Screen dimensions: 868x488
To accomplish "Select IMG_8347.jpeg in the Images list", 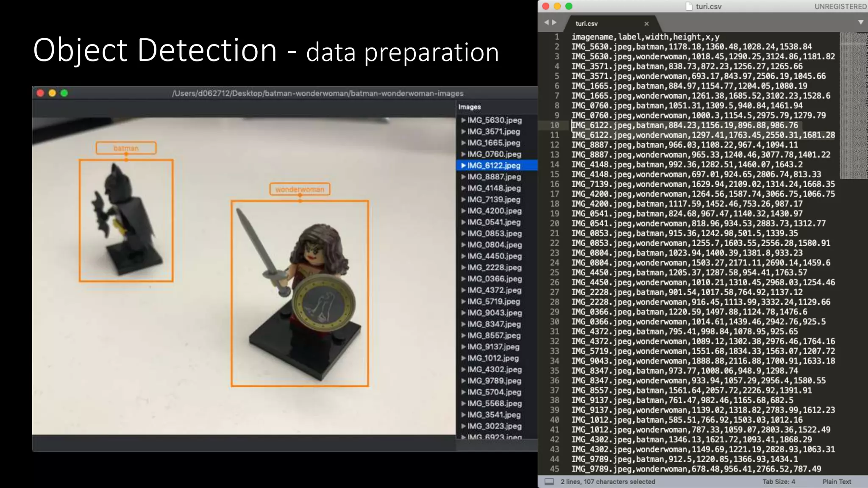I will [x=495, y=324].
